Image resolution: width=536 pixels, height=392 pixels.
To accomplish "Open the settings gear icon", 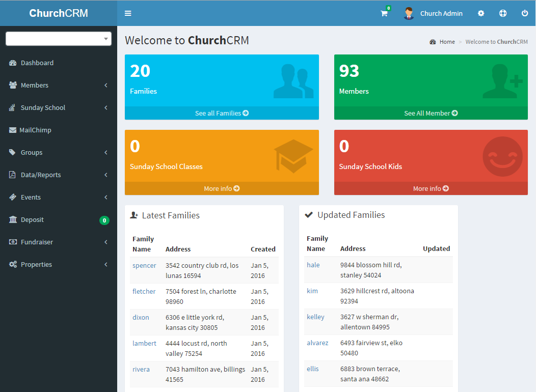I will coord(481,14).
